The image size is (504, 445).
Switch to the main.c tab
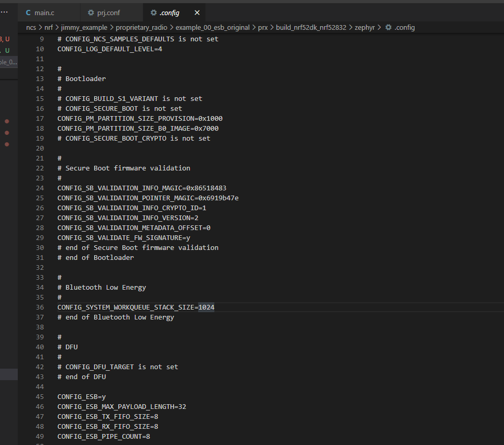45,13
